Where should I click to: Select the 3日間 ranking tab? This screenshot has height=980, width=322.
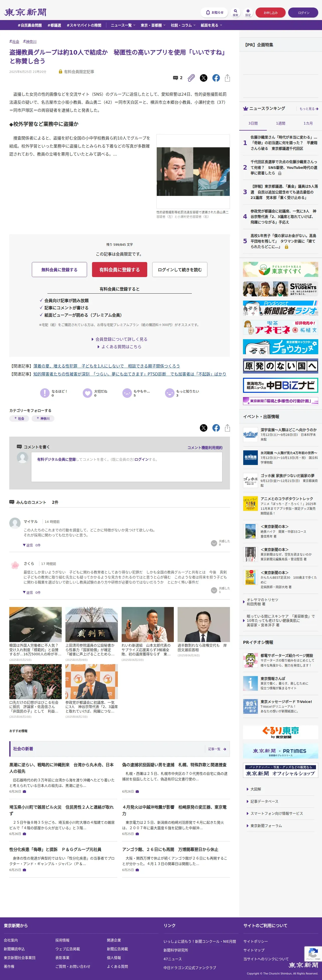click(x=253, y=123)
